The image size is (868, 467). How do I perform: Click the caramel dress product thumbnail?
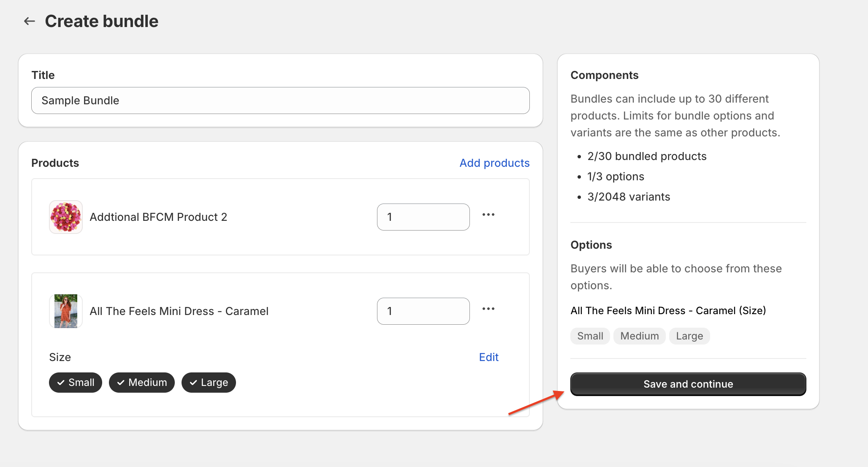click(x=66, y=311)
